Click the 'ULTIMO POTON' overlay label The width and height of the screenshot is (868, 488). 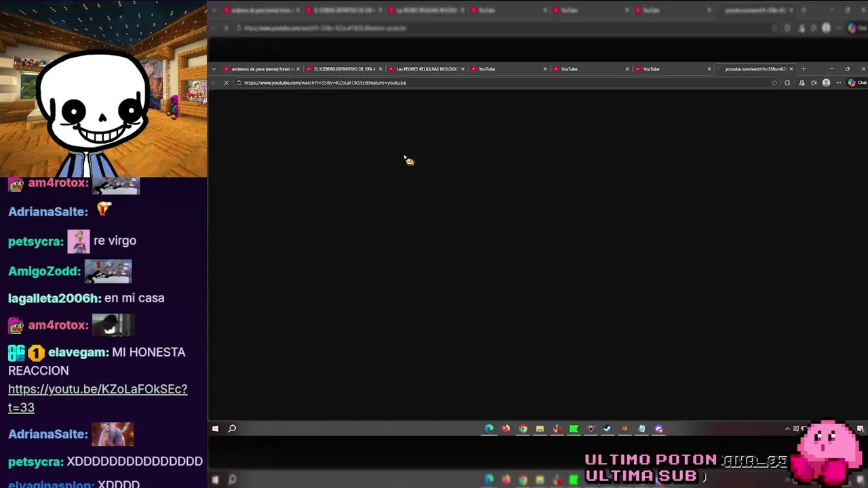click(651, 460)
